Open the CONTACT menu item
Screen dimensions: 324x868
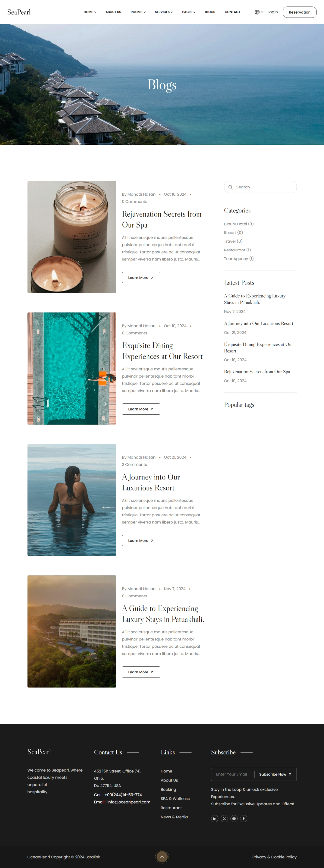pyautogui.click(x=232, y=12)
